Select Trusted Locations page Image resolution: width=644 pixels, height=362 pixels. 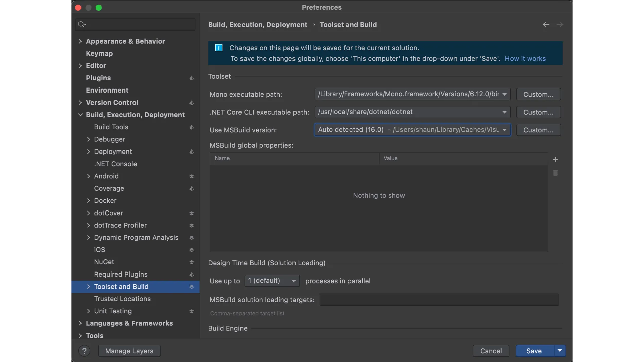[x=122, y=299]
